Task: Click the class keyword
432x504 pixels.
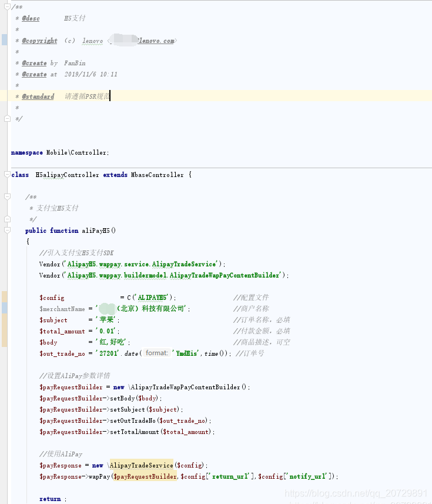Action: click(x=20, y=175)
